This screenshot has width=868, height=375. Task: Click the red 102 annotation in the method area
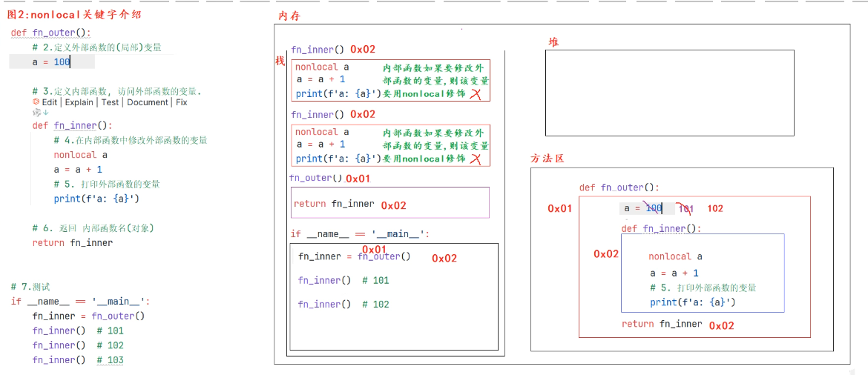[714, 208]
